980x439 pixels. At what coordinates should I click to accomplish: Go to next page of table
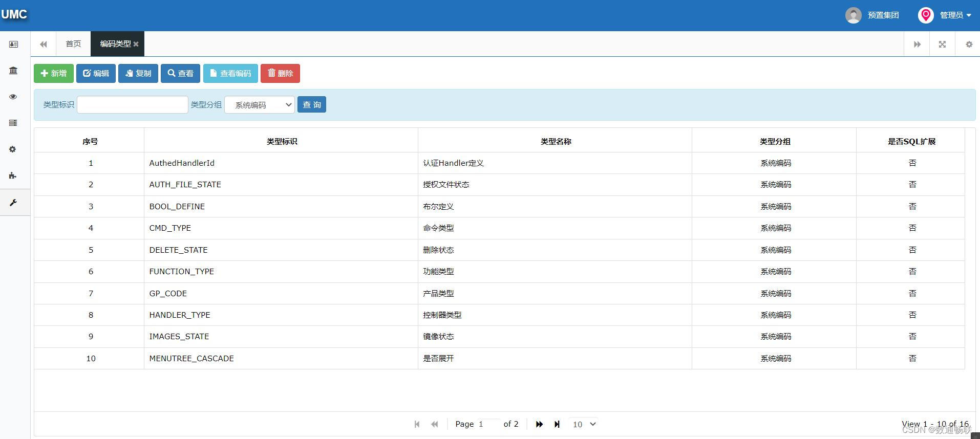point(539,424)
